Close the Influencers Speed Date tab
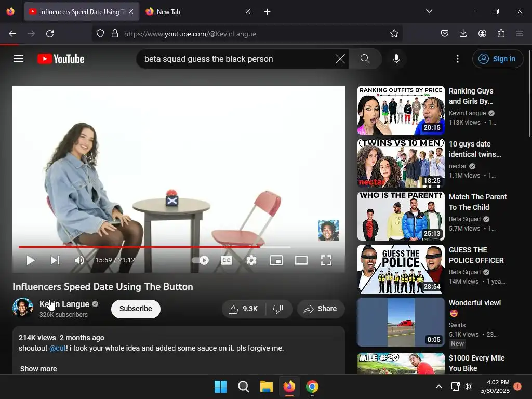Viewport: 532px width, 399px height. tap(131, 11)
